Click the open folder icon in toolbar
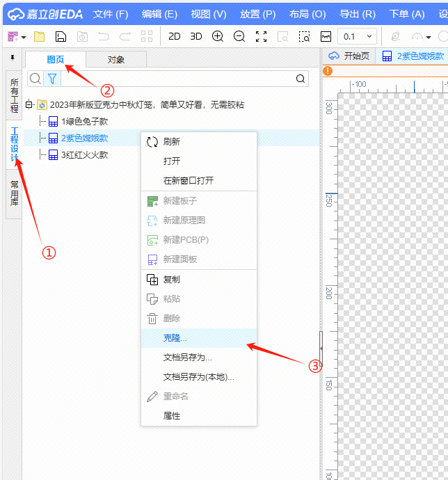 (39, 36)
